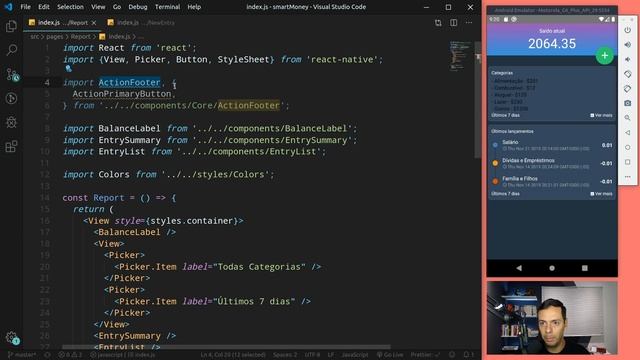
Task: Open the Go menu
Action: tap(117, 7)
